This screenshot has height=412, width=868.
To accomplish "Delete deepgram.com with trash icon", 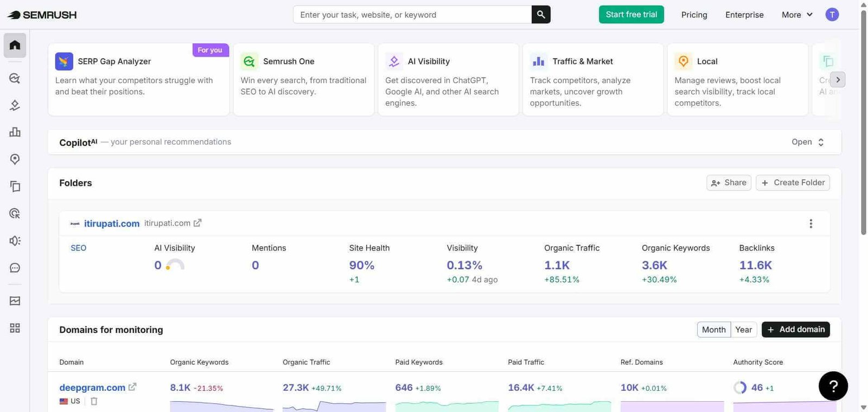I will 94,401.
